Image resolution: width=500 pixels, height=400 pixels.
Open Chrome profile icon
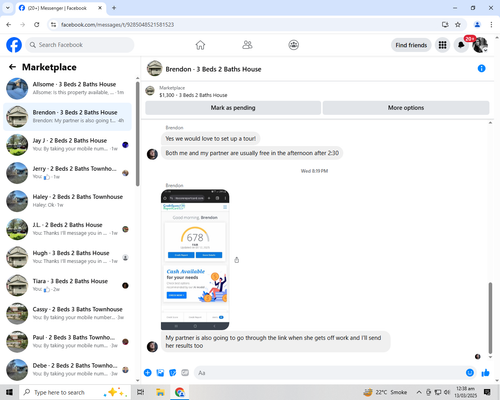pos(477,25)
